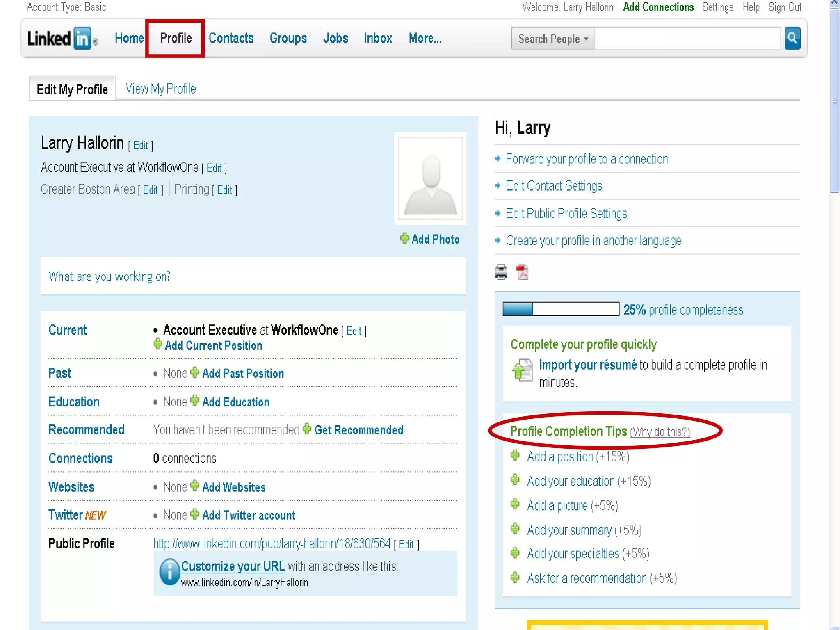Click the green plus beside Add Twitter account
840x630 pixels.
coord(195,514)
